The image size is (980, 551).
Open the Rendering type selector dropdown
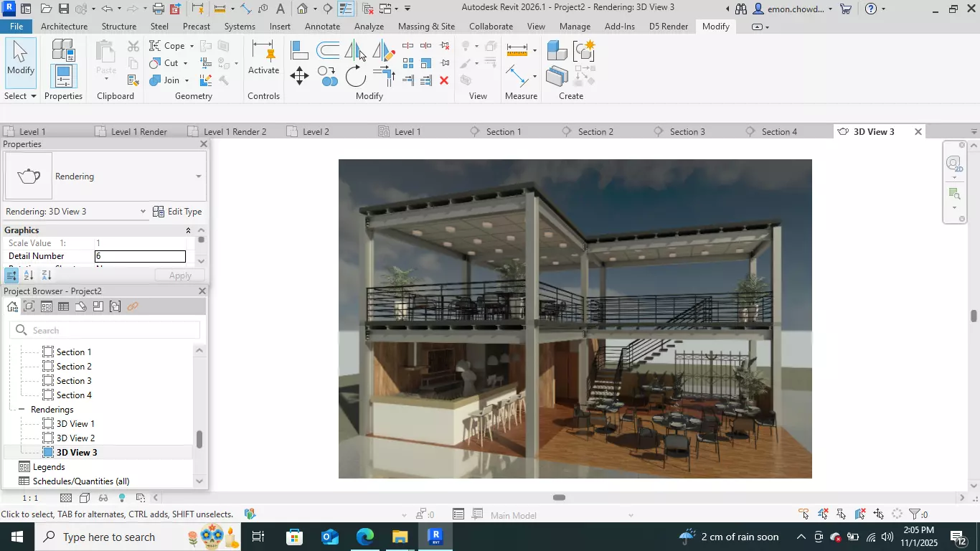pos(199,176)
